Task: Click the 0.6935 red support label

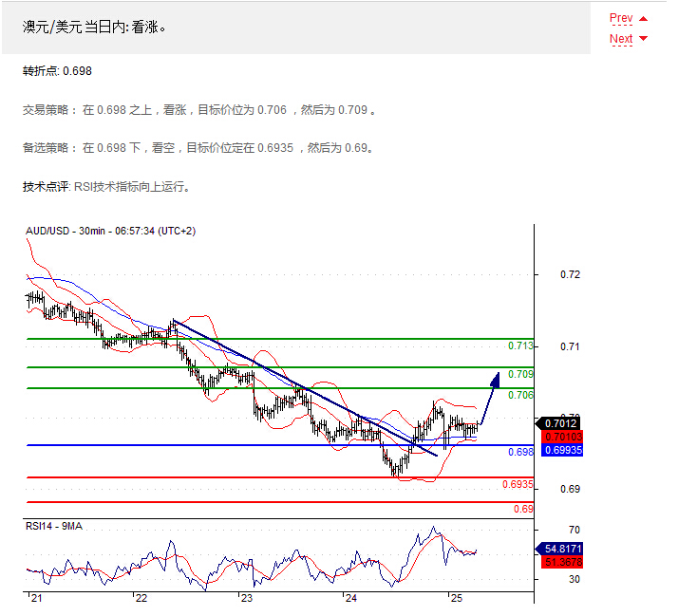Action: (518, 484)
